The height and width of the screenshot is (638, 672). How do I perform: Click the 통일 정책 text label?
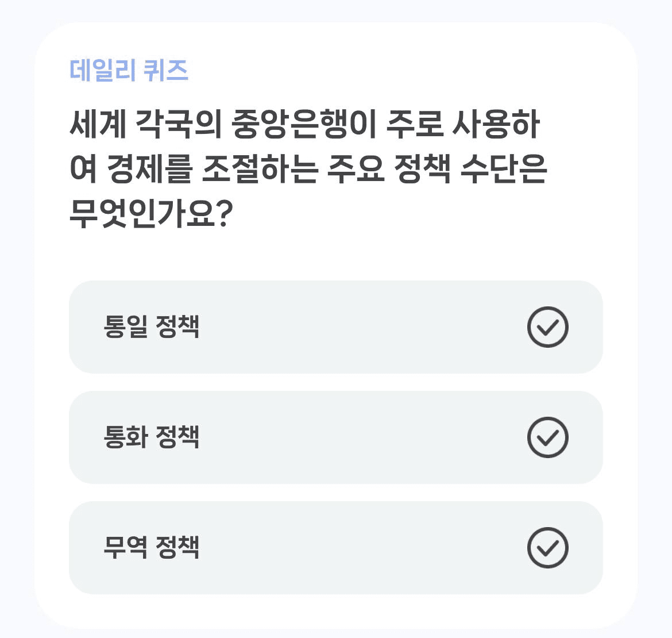click(151, 327)
